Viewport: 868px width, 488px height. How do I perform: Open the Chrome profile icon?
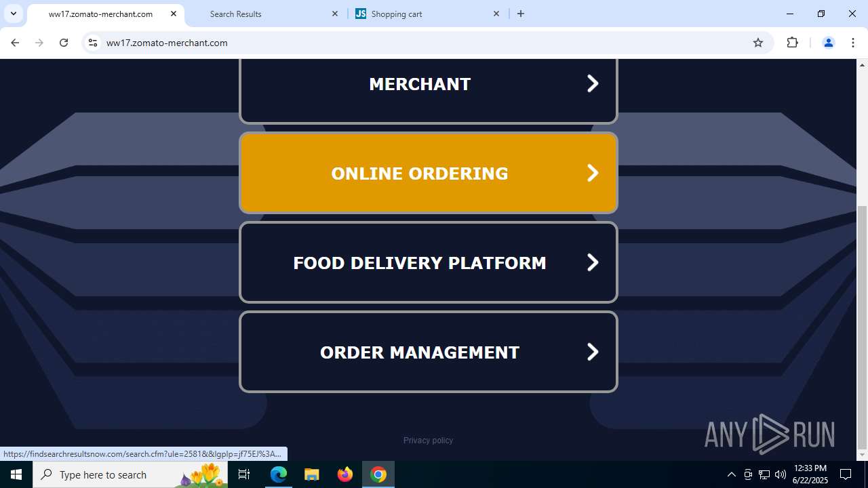[x=828, y=43]
